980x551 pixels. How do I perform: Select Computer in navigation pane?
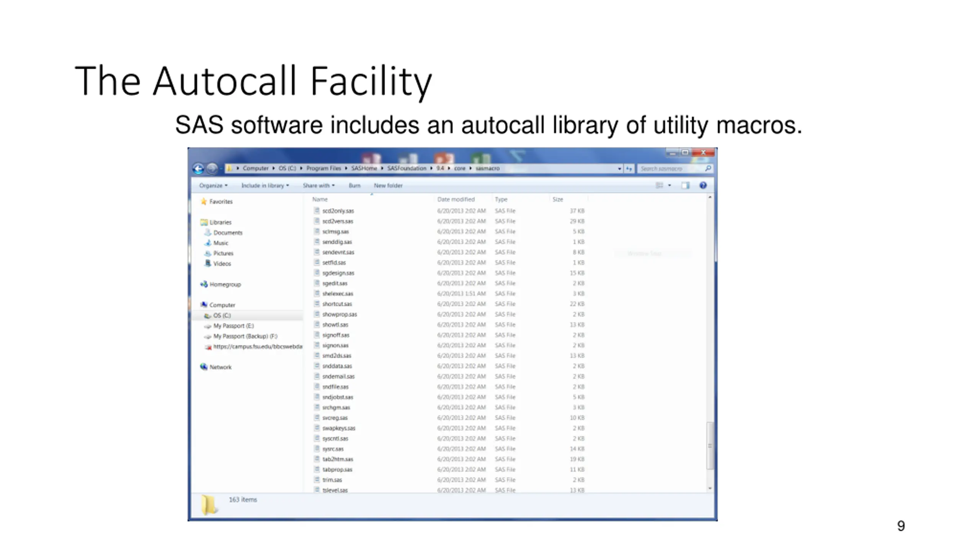point(222,305)
